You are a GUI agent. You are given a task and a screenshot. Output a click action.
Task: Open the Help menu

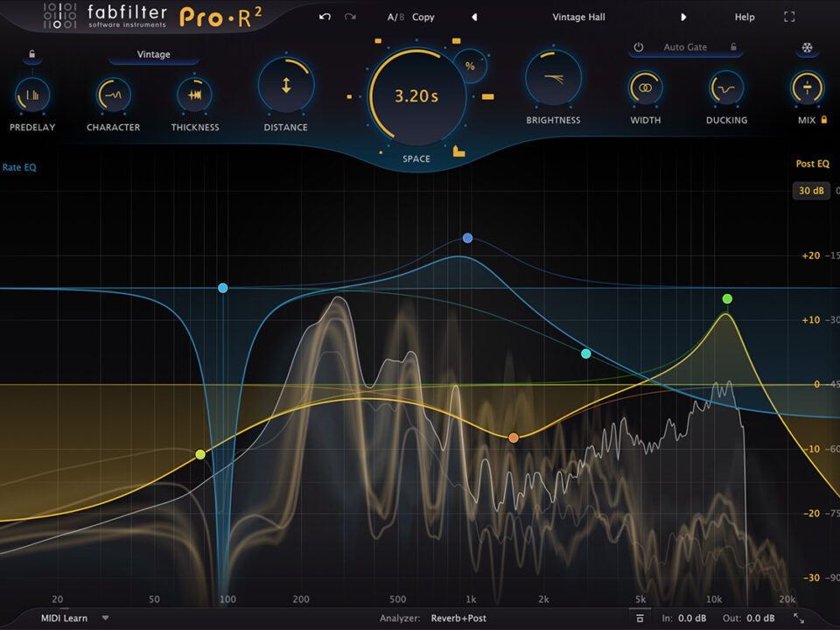[x=745, y=17]
